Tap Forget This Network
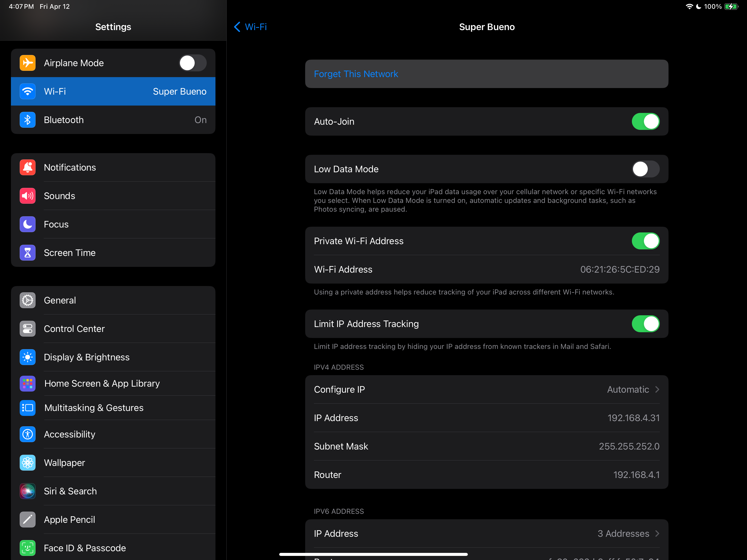The width and height of the screenshot is (747, 560). [x=487, y=74]
